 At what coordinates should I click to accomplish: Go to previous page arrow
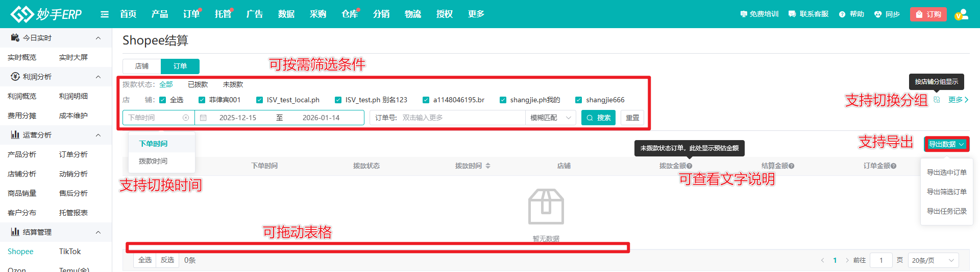[822, 260]
